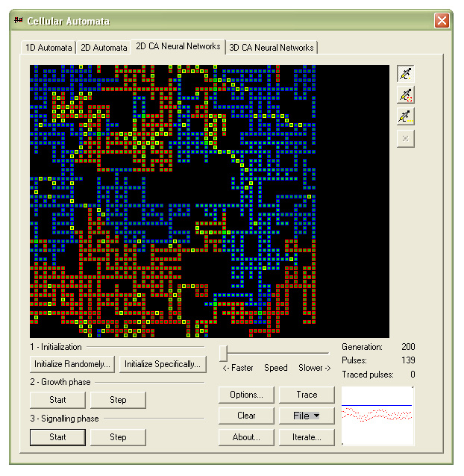Start the Growth phase
Viewport: 464px width, 476px height.
coord(57,400)
